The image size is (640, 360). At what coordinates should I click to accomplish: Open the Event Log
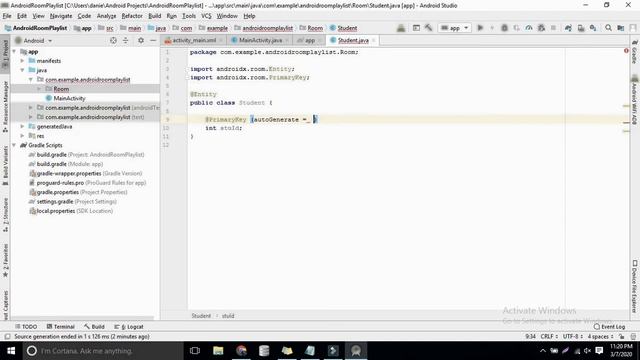tap(609, 327)
